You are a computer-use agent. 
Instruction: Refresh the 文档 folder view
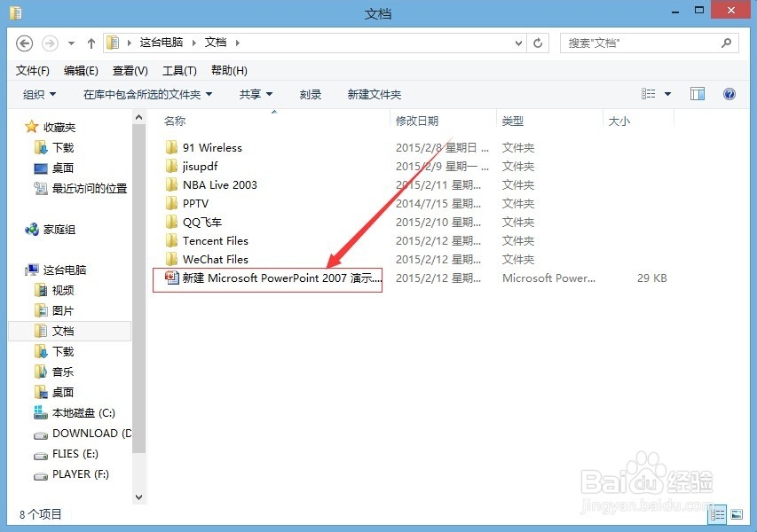click(538, 43)
